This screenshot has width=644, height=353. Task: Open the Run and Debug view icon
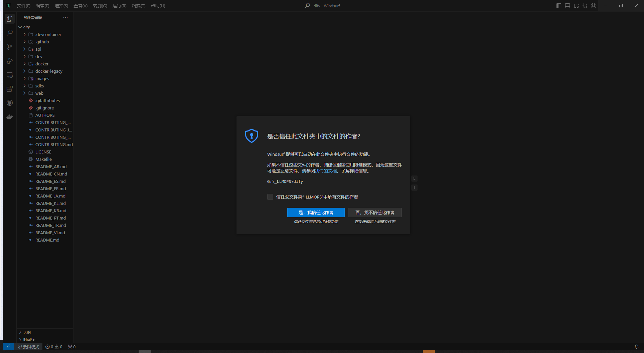(x=10, y=61)
